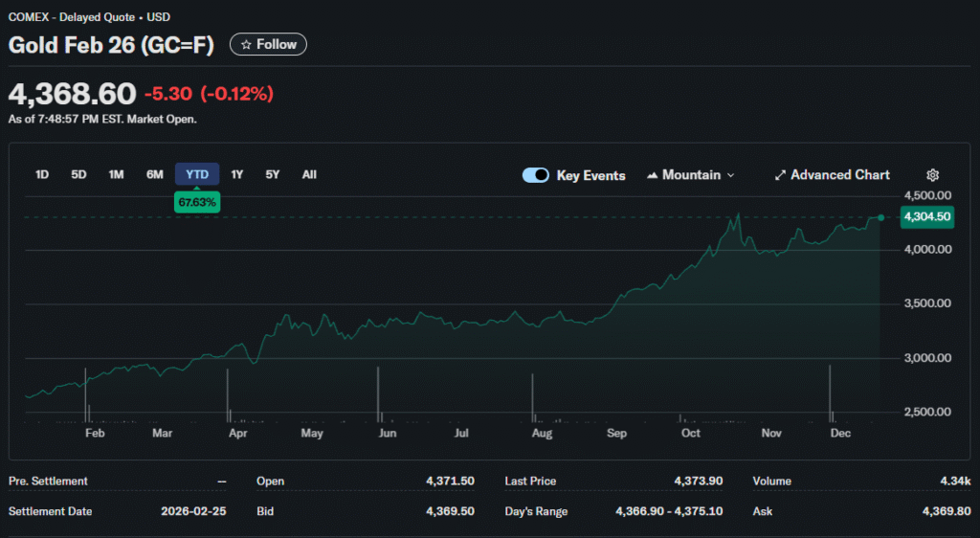Click the star icon in the Follow button
Image resolution: width=980 pixels, height=538 pixels.
[246, 45]
